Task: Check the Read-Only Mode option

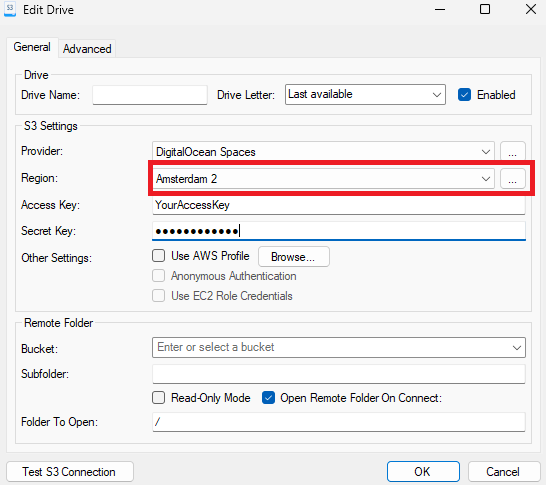Action: click(x=158, y=398)
